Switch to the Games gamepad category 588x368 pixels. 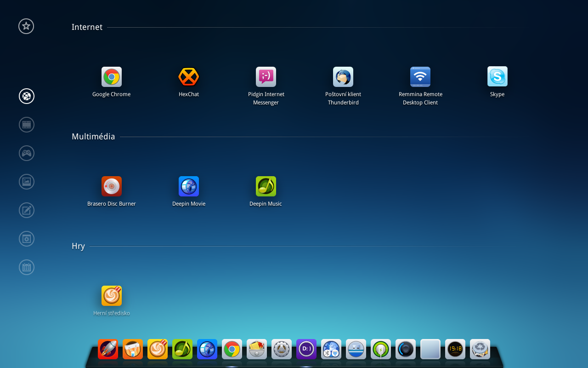point(26,153)
